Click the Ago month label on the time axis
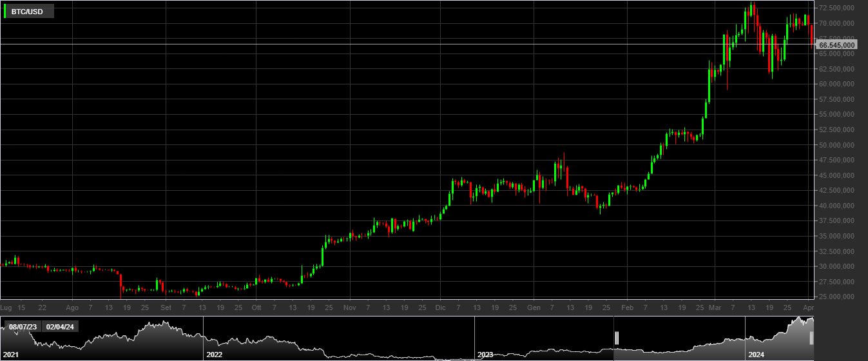 72,307
